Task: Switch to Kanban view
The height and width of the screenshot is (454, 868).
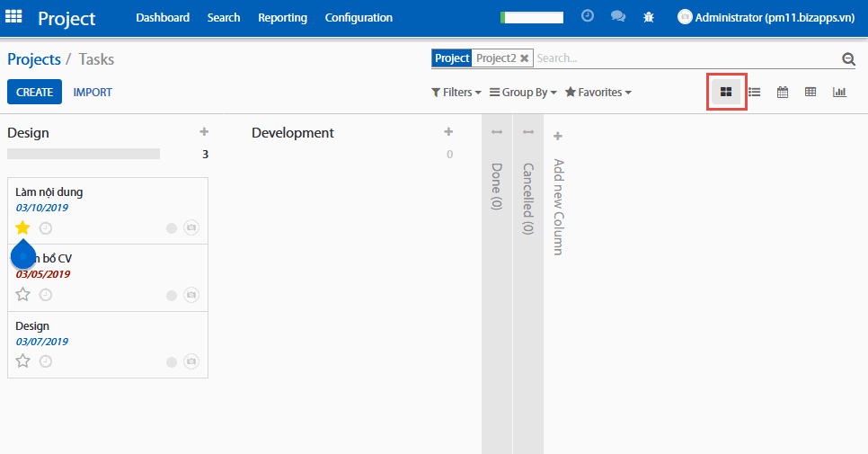Action: (726, 92)
